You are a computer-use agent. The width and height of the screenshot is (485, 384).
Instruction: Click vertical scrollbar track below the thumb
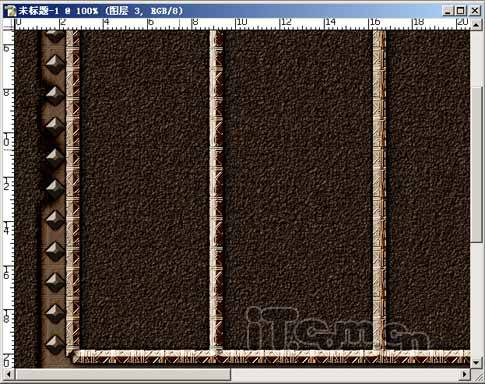click(475, 299)
